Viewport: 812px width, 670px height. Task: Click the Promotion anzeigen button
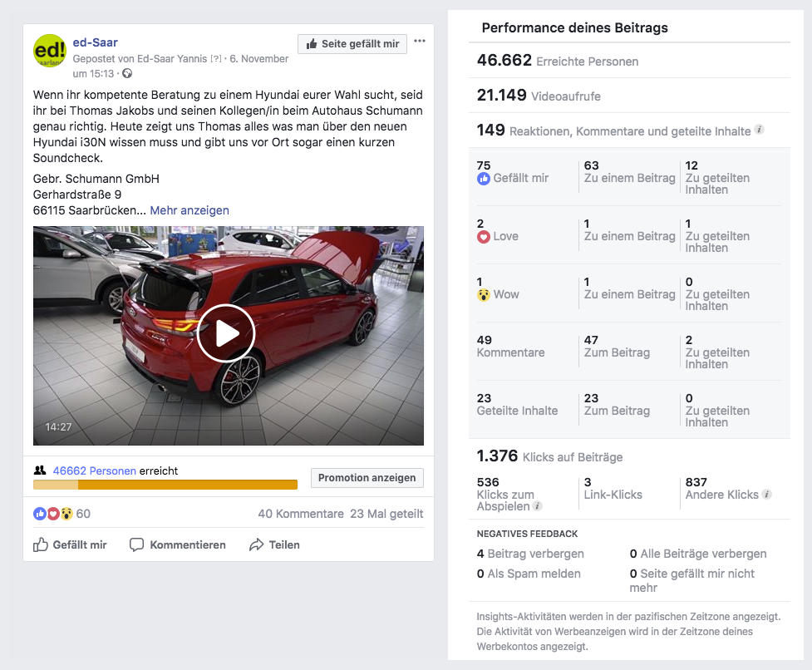click(367, 478)
